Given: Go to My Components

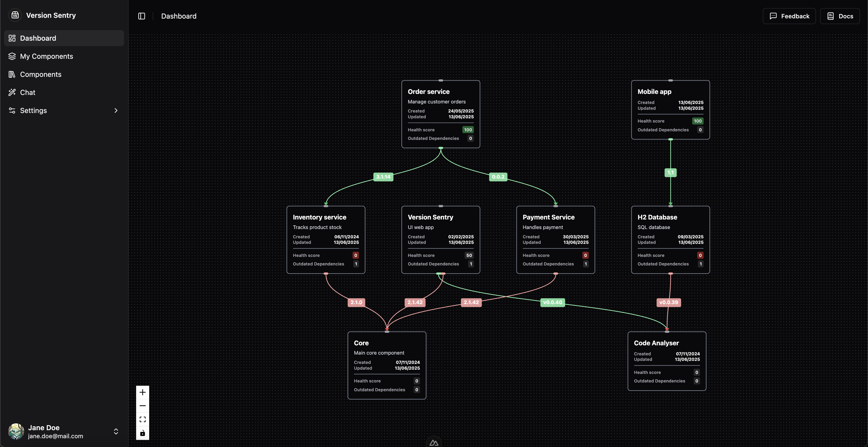Looking at the screenshot, I should point(64,56).
